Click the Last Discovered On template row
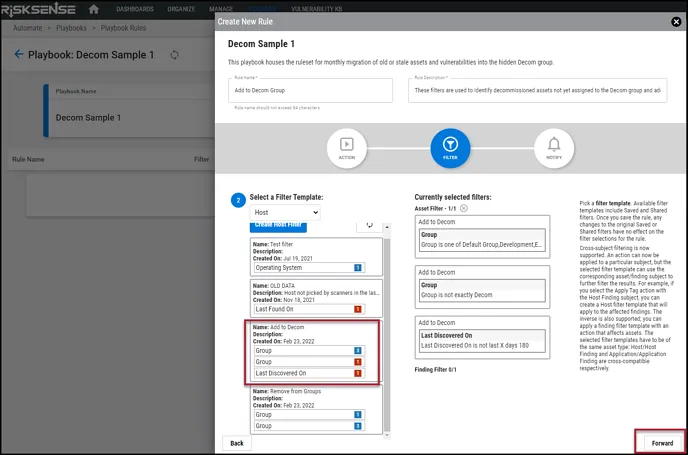 309,373
